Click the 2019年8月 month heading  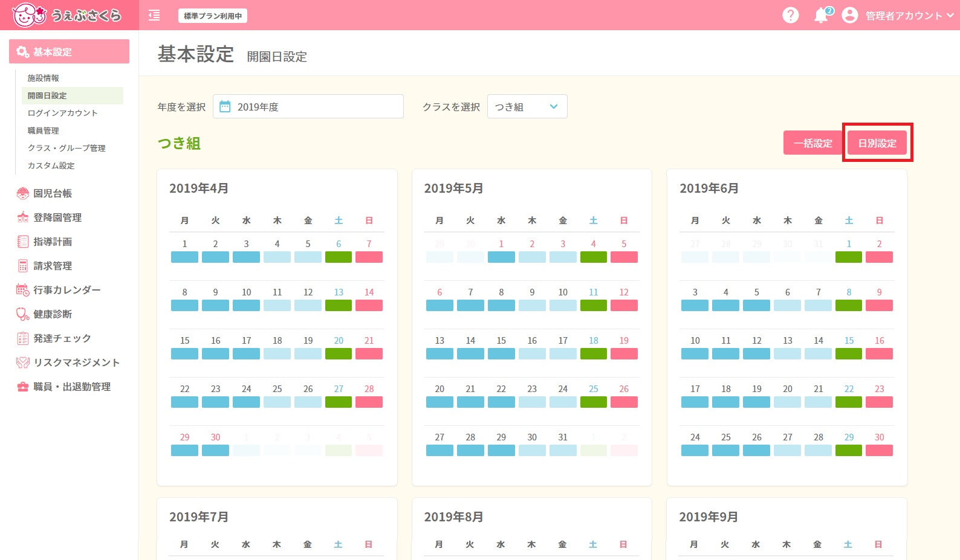pos(453,517)
